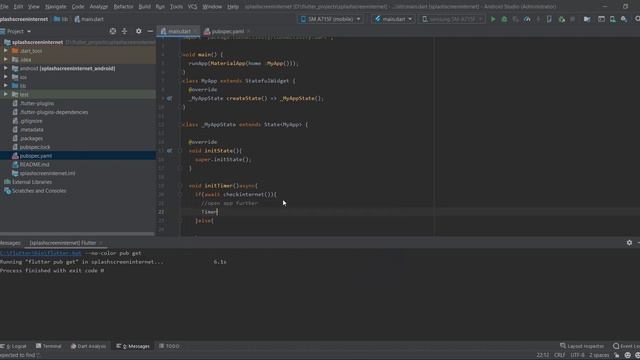Click the run with coverage icon
This screenshot has height=360, width=640.
pos(516,19)
